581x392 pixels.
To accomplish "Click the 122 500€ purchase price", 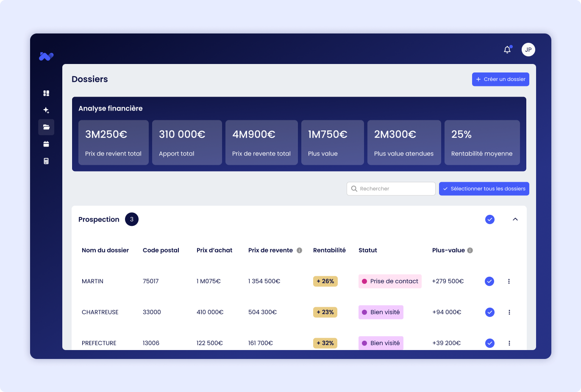I will [x=210, y=343].
